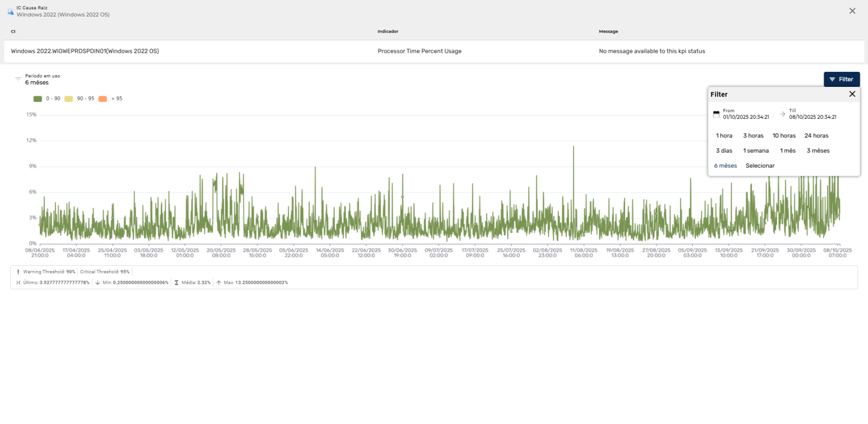This screenshot has width=868, height=424.
Task: Click the period filter icon beside Período em uso
Action: click(18, 79)
